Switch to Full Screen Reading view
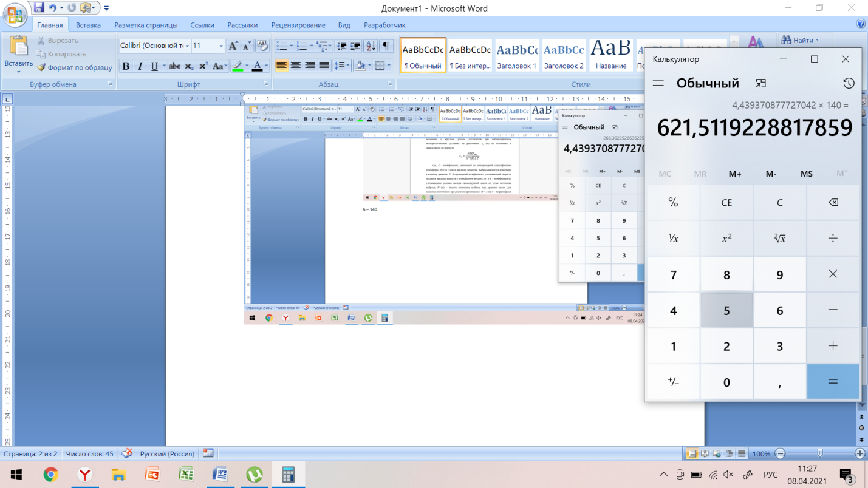Image resolution: width=868 pixels, height=488 pixels. [x=704, y=453]
